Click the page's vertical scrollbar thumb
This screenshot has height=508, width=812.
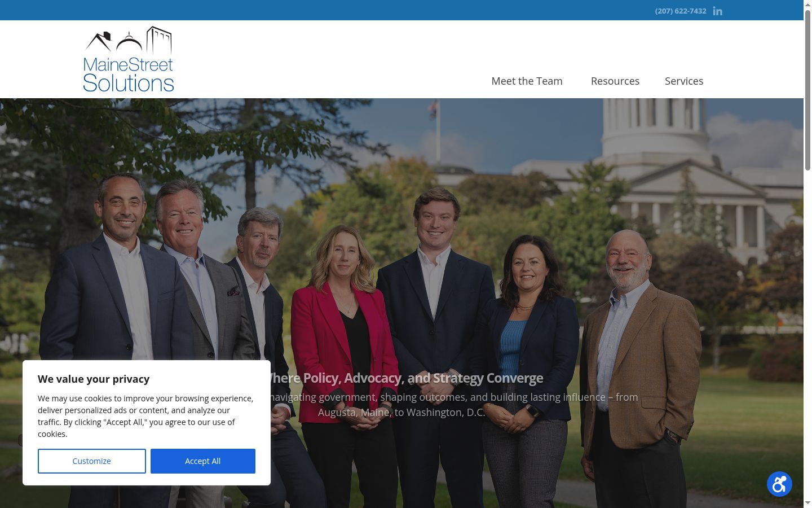(807, 90)
